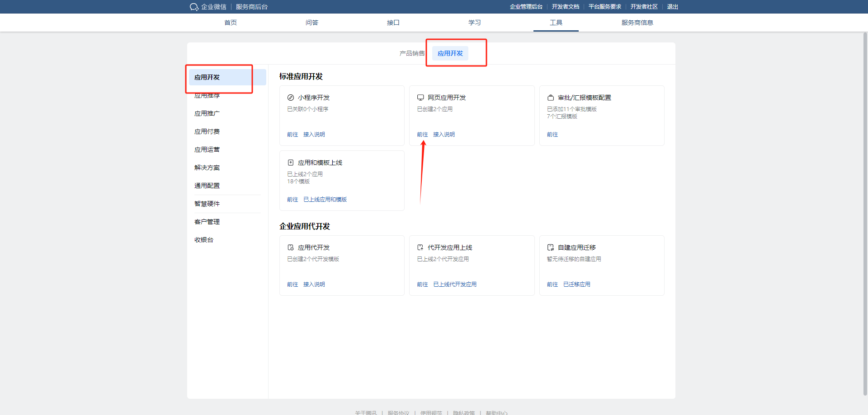Click 已上线应用和模板 link
This screenshot has height=415, width=868.
click(x=325, y=200)
